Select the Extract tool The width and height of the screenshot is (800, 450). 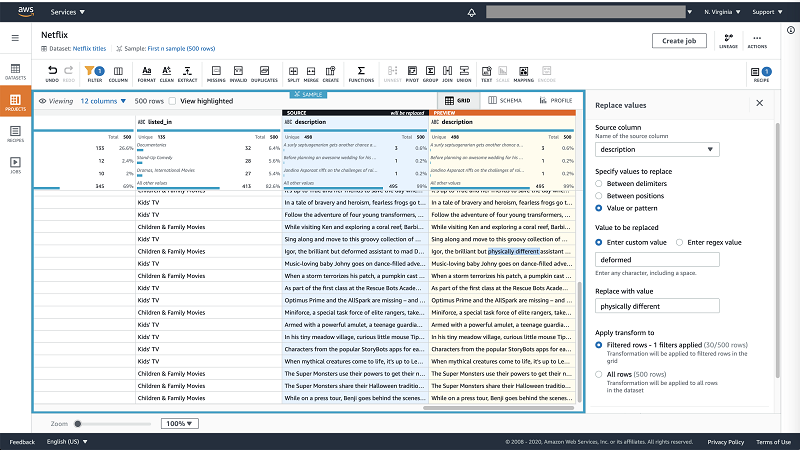187,73
